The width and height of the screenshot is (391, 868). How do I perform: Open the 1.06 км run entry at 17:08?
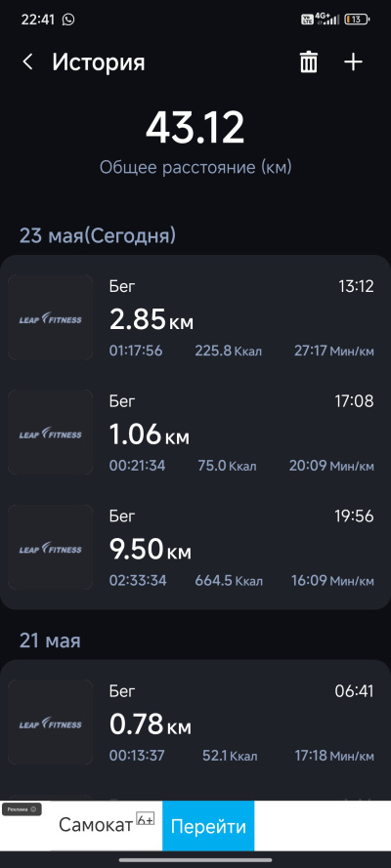pos(195,433)
